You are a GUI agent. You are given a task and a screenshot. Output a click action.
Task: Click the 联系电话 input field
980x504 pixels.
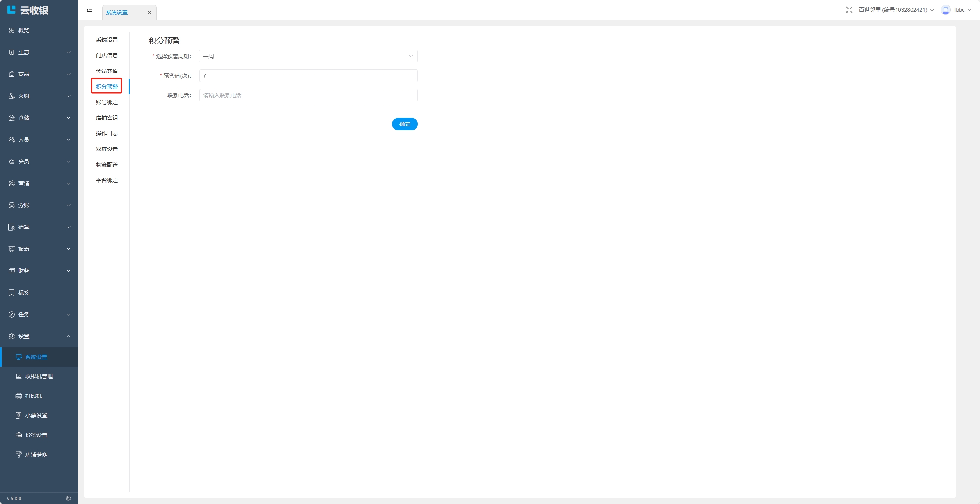point(308,95)
